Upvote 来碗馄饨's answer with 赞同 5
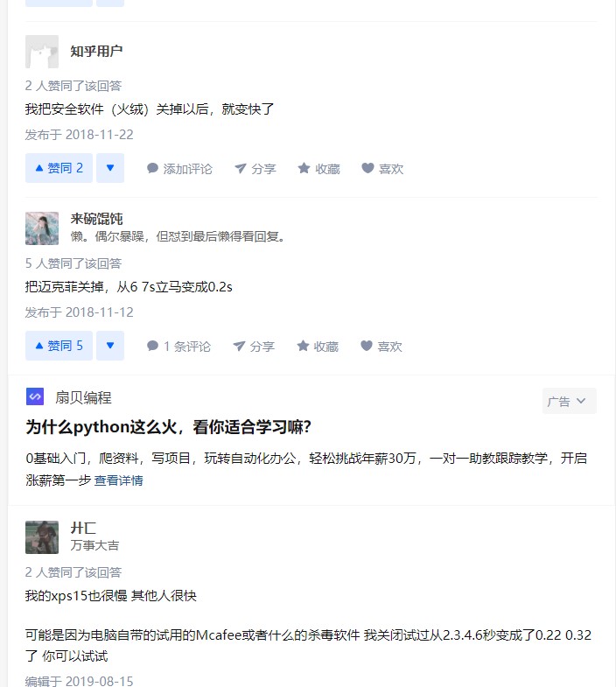The height and width of the screenshot is (687, 616). 59,346
